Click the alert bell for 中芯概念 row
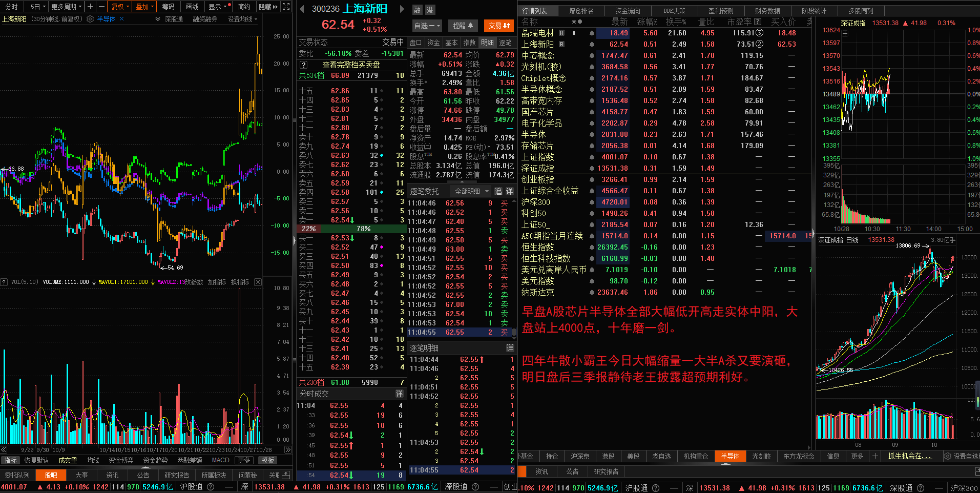Image resolution: width=980 pixels, height=493 pixels. point(592,56)
